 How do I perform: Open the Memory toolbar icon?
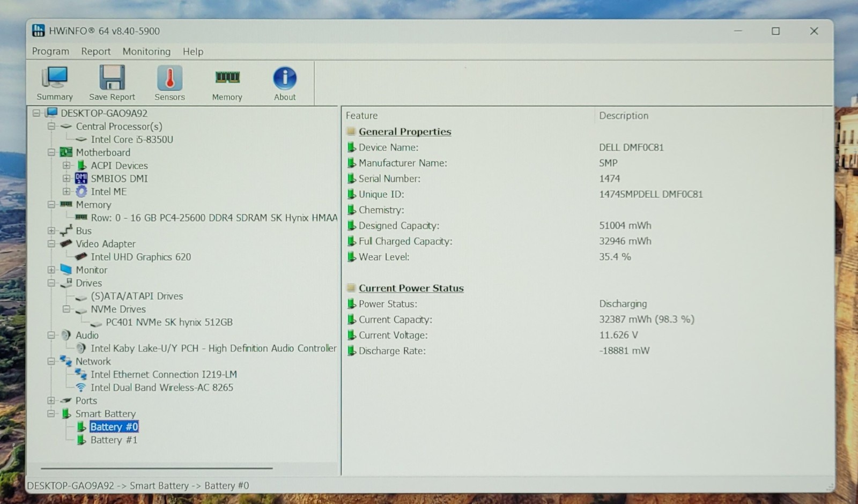click(227, 83)
